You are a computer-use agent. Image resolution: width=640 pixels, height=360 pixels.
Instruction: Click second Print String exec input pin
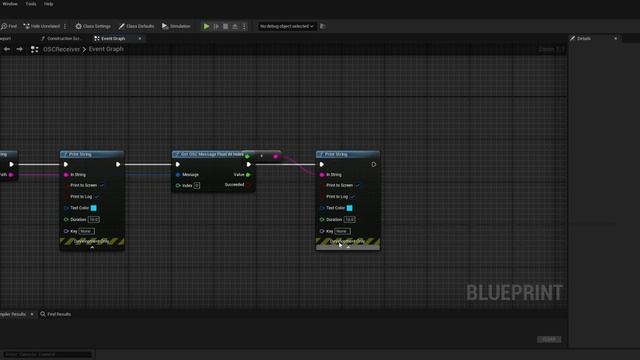[x=322, y=164]
